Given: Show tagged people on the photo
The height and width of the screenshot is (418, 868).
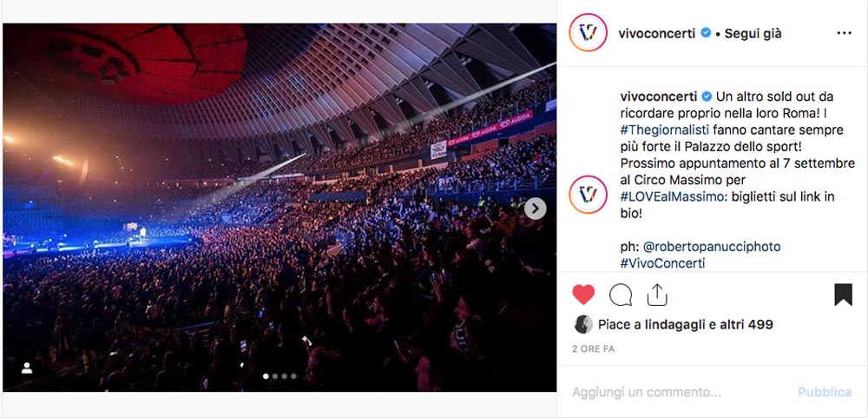Looking at the screenshot, I should [27, 368].
